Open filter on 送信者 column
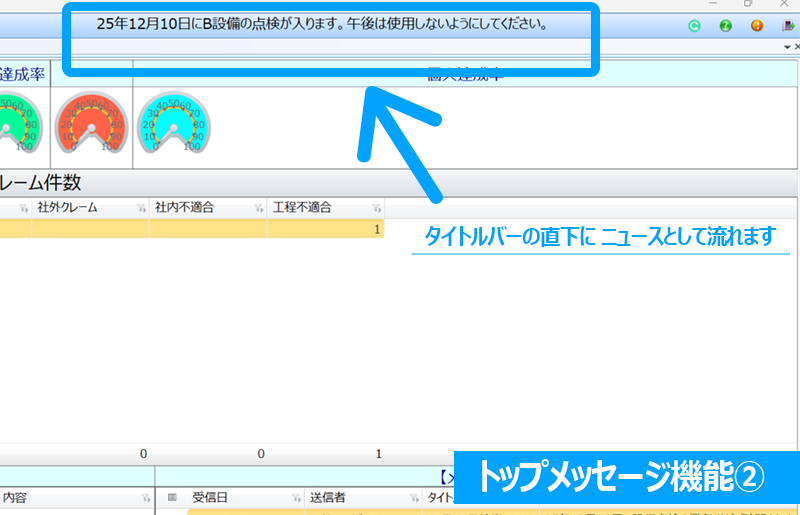Screen dimensions: 800x515 click(412, 497)
